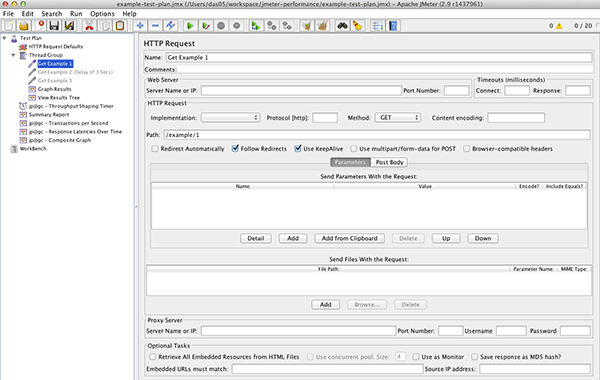
Task: Open a test plan with the folder icon
Action: click(x=24, y=26)
